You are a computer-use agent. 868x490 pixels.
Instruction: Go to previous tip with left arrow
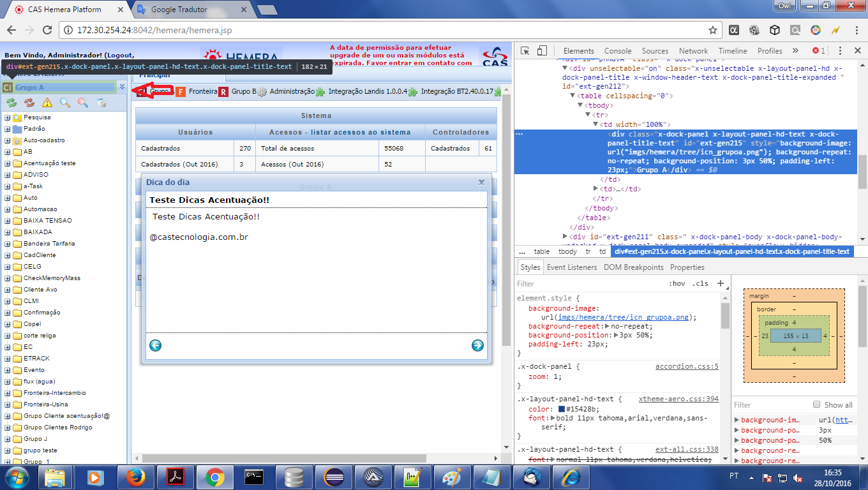click(x=155, y=345)
